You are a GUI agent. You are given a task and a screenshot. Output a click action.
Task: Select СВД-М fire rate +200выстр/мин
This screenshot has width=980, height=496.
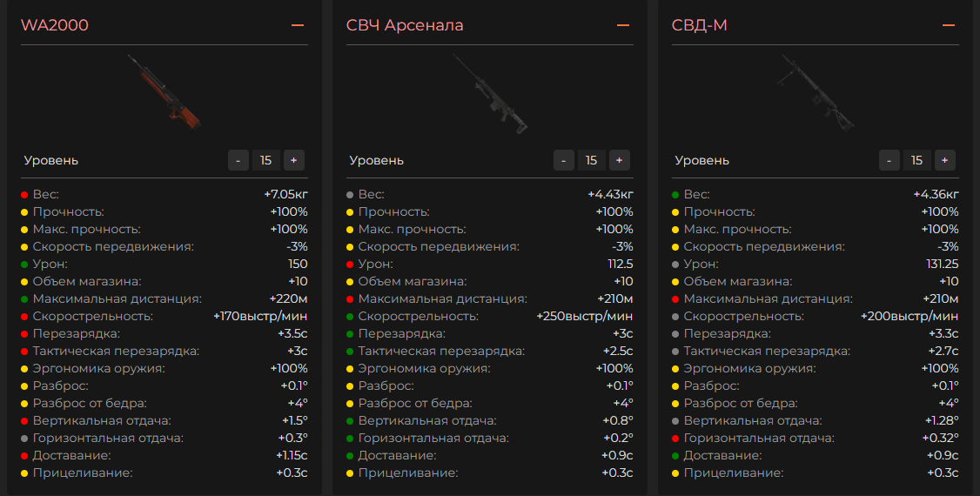click(910, 316)
